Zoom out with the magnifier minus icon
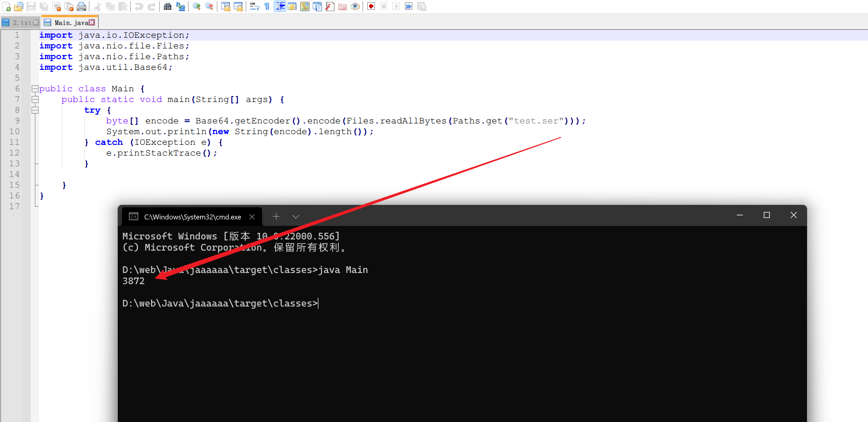 [209, 7]
